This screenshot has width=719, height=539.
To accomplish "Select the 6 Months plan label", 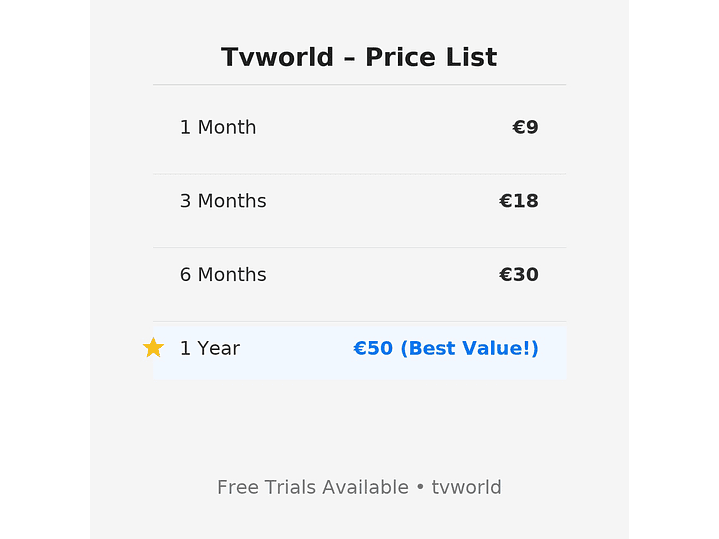I will click(x=223, y=275).
